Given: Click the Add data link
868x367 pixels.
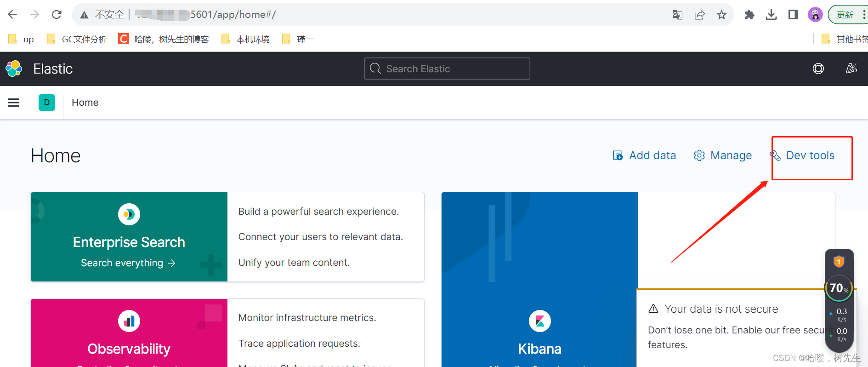Looking at the screenshot, I should click(x=644, y=155).
